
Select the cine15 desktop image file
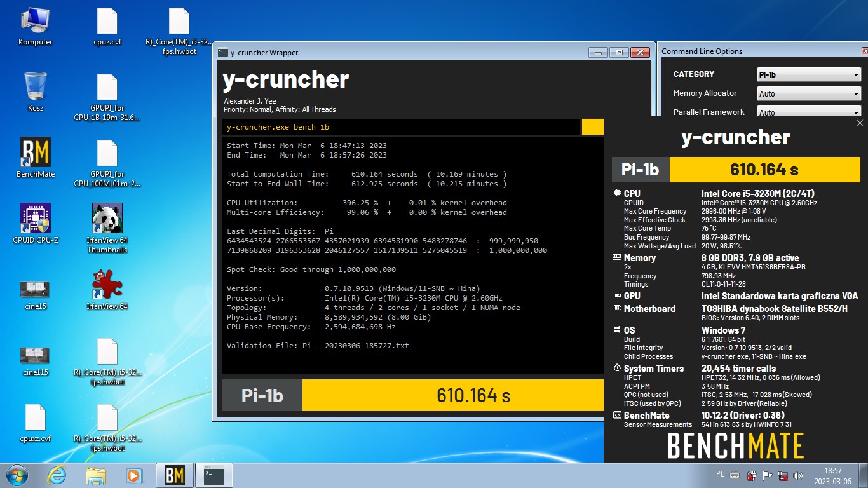click(x=36, y=295)
